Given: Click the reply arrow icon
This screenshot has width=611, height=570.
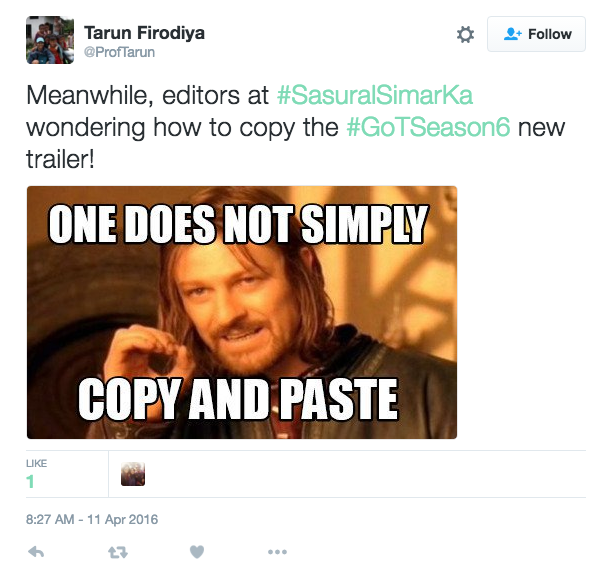Looking at the screenshot, I should (x=35, y=551).
